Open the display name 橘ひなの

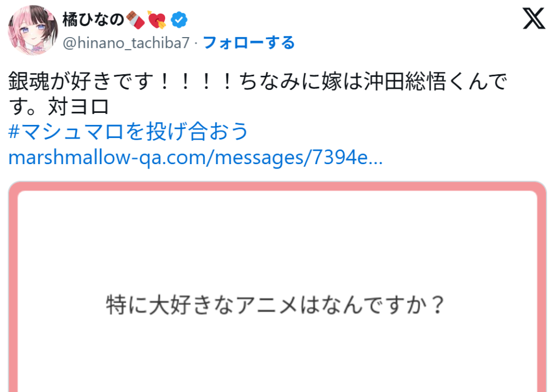tap(93, 19)
